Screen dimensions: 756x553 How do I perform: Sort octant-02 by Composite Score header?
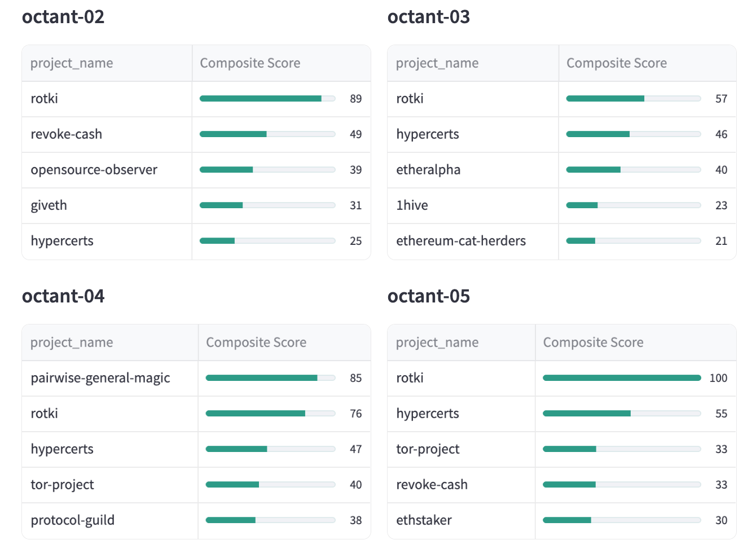coord(250,63)
